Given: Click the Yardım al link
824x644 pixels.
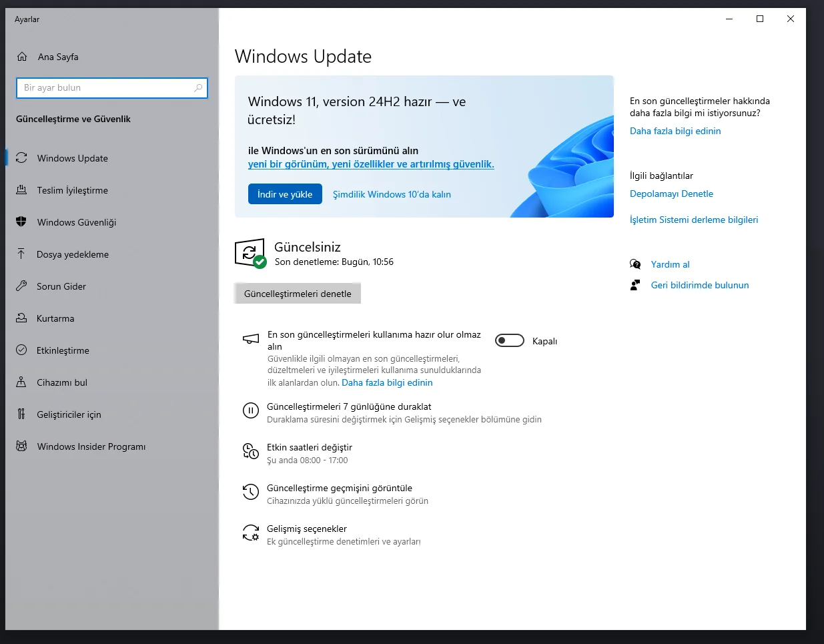Looking at the screenshot, I should pos(670,264).
